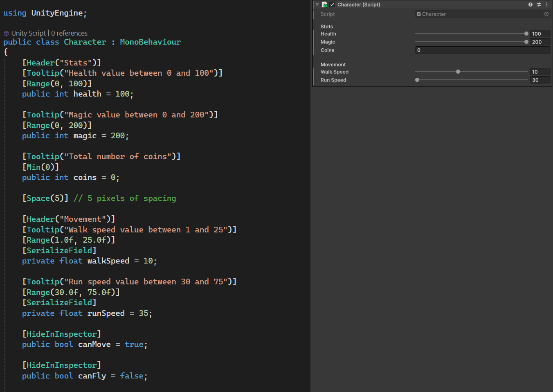Click the Character script component icon
This screenshot has width=553, height=392.
pyautogui.click(x=324, y=5)
